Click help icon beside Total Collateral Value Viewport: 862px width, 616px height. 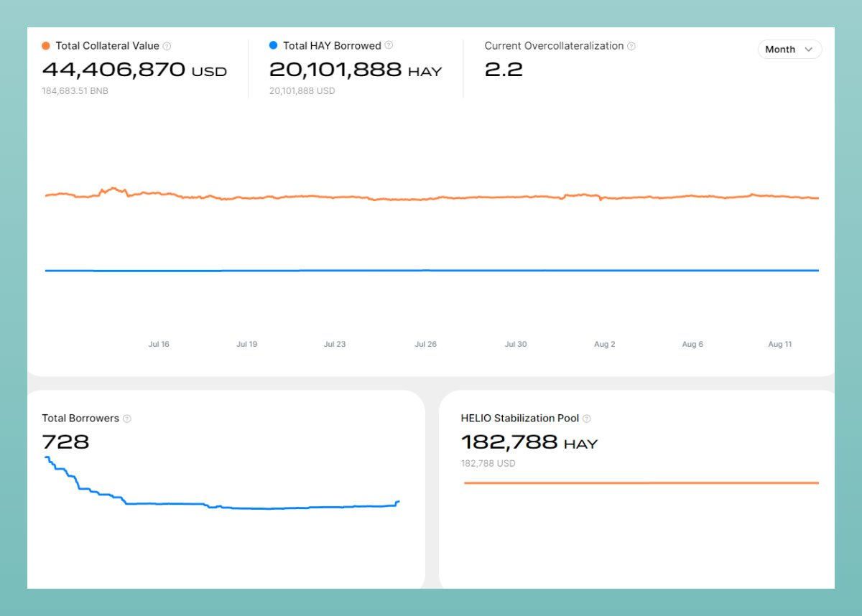pyautogui.click(x=167, y=46)
